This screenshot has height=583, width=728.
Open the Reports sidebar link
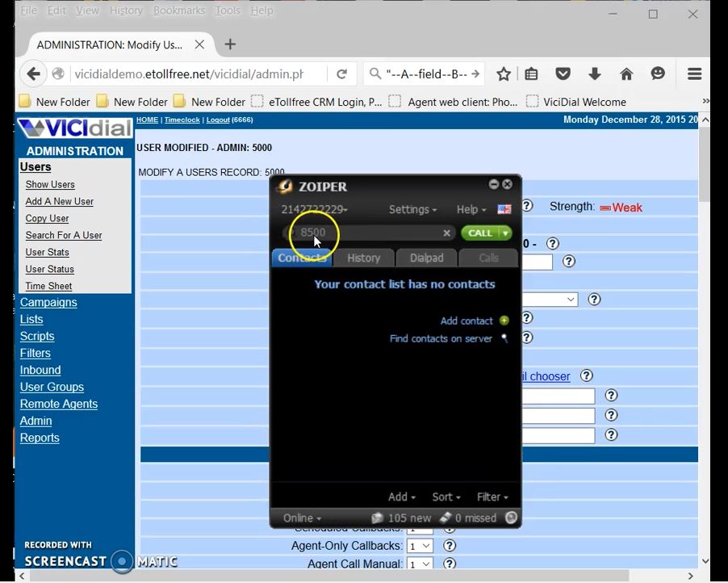[40, 438]
